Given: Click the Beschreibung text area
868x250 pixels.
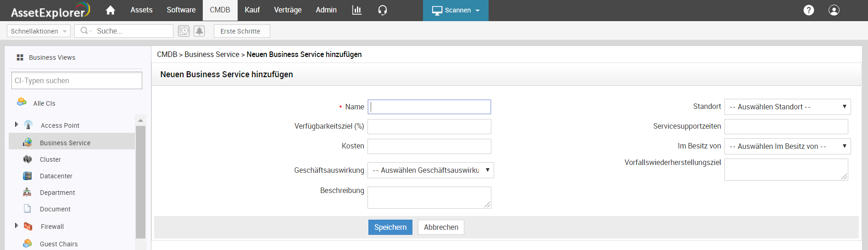Looking at the screenshot, I should (x=429, y=197).
